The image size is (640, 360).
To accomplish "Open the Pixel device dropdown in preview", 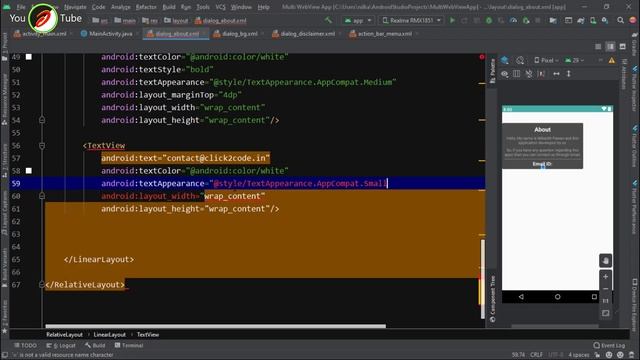I will [x=546, y=60].
